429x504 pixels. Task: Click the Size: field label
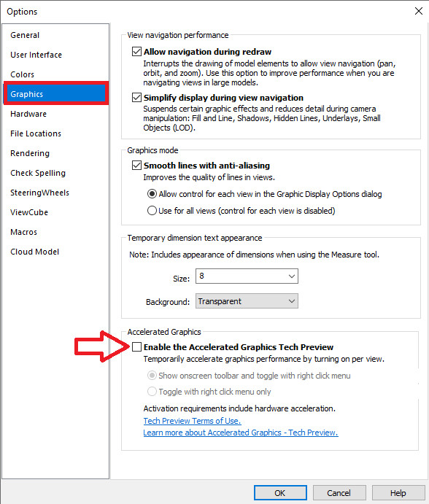point(182,279)
